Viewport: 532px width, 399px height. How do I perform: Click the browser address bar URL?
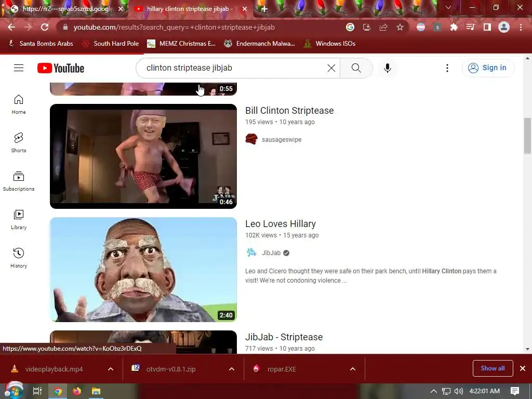(x=174, y=27)
